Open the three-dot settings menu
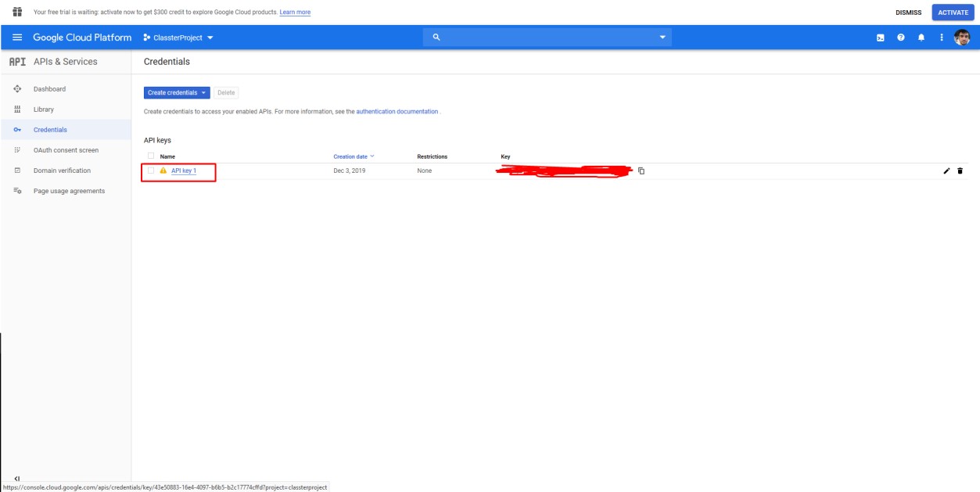Viewport: 980px width, 492px height. (942, 38)
